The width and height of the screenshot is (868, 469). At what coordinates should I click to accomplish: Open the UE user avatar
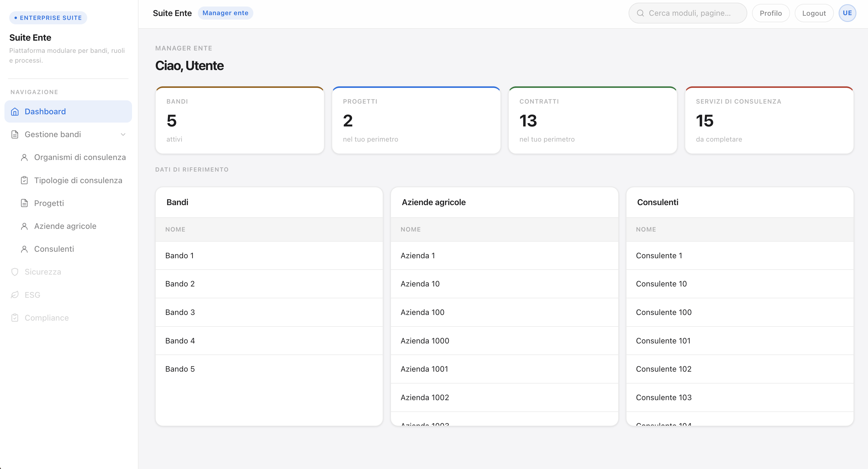point(847,13)
